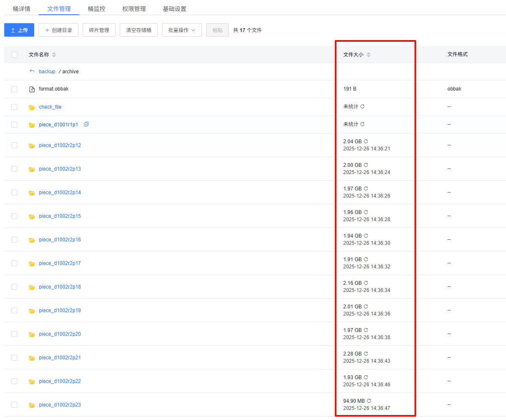Open the 权限管理 tab
The width and height of the screenshot is (506, 420).
click(x=134, y=9)
